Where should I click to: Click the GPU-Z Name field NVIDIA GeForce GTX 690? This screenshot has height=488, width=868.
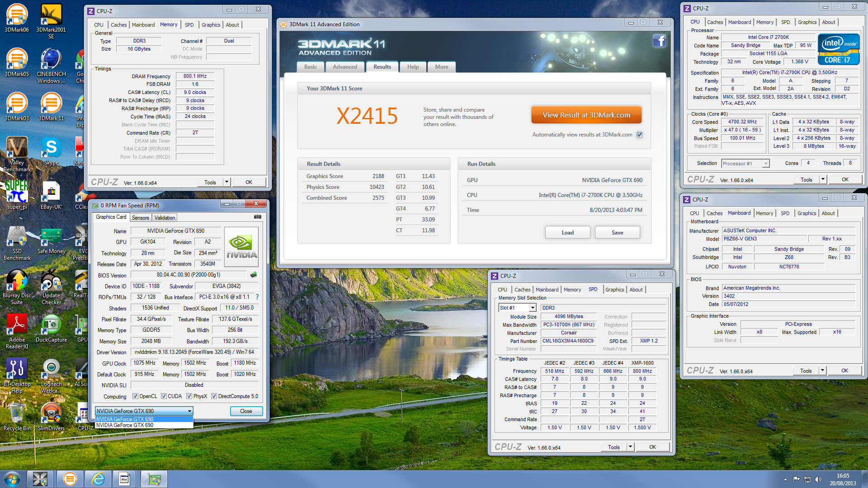click(176, 231)
